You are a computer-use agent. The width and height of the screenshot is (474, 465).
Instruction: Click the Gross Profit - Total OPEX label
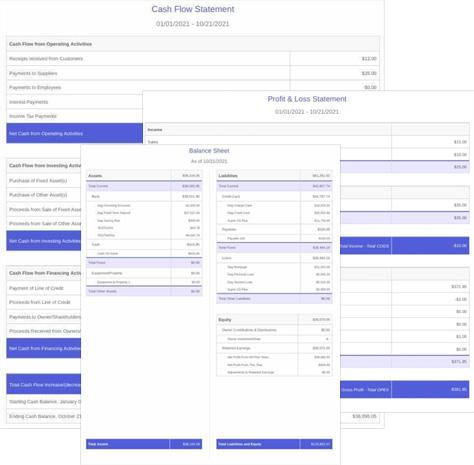pos(365,390)
